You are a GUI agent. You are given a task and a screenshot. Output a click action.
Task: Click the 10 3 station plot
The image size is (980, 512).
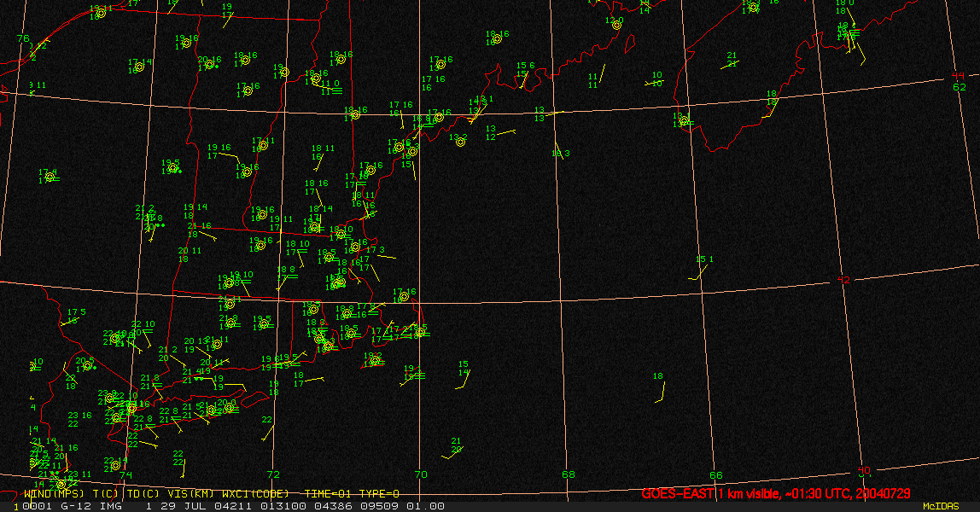point(561,152)
